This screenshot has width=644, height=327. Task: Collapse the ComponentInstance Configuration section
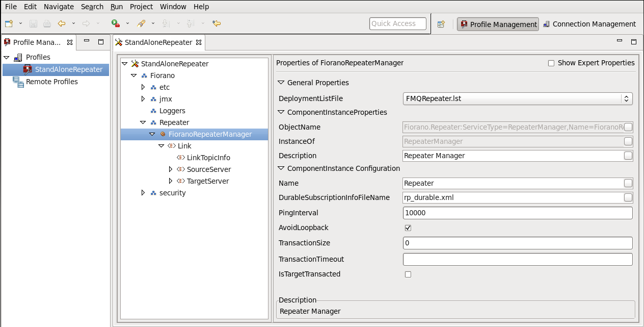click(281, 168)
